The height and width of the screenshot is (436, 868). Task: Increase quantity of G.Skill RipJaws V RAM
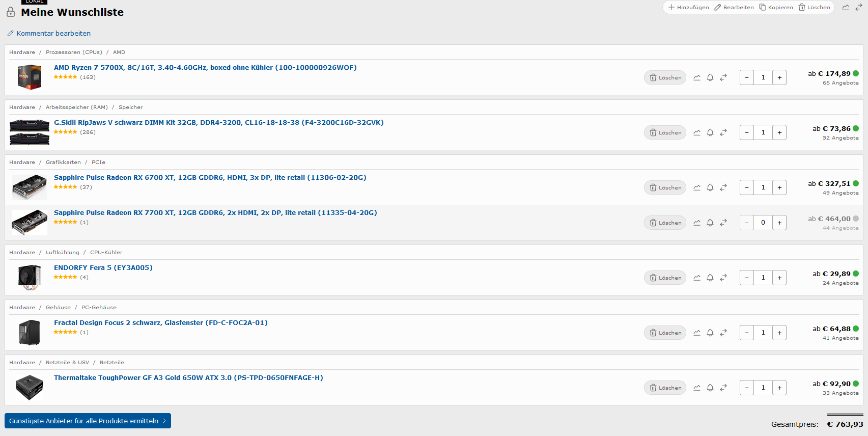(779, 132)
